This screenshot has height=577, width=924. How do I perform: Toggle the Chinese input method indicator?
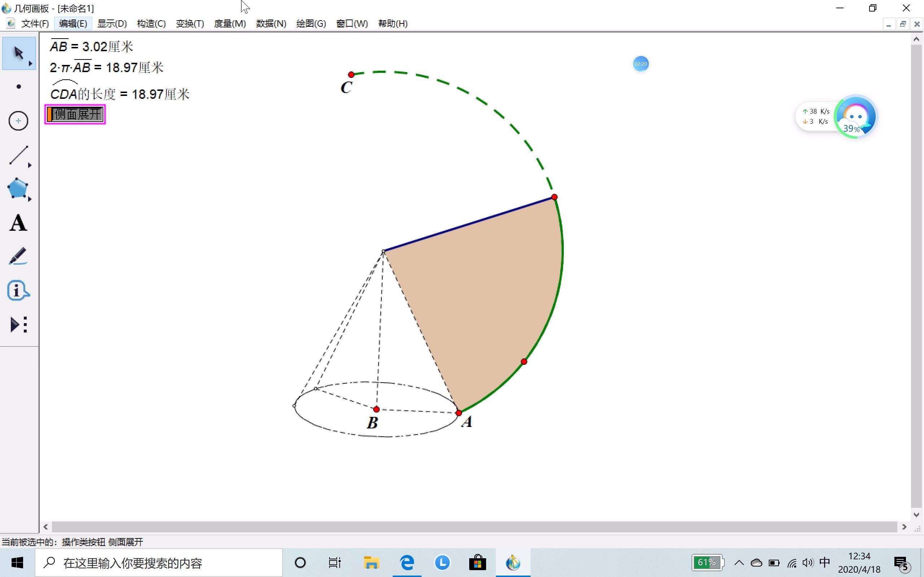click(824, 563)
